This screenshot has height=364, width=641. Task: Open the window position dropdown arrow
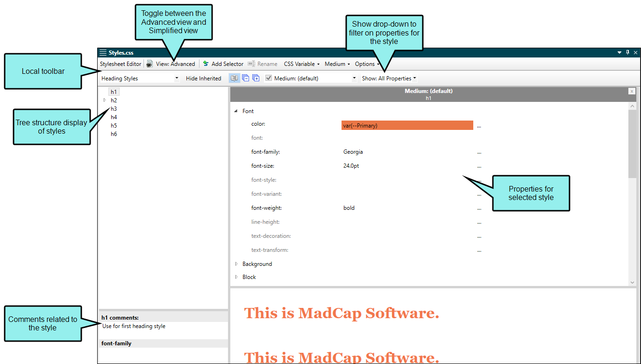click(620, 53)
